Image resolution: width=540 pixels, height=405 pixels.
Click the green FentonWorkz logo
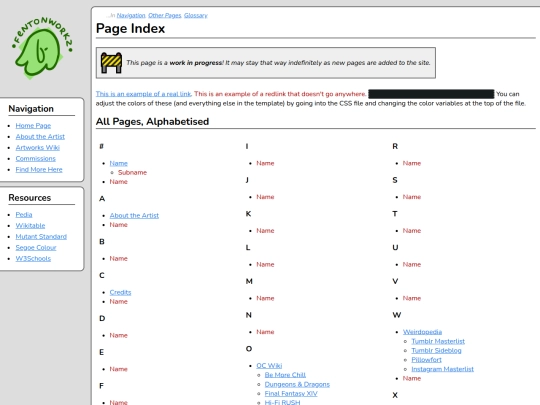(x=42, y=48)
